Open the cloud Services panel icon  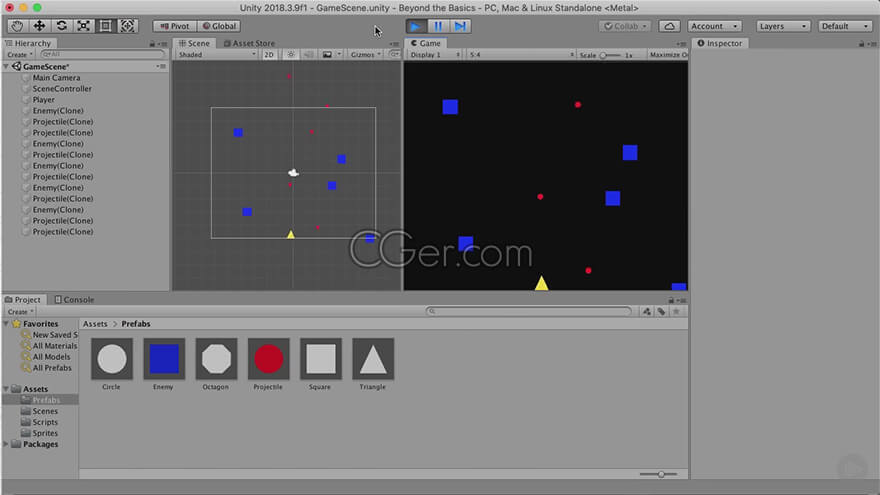[669, 26]
